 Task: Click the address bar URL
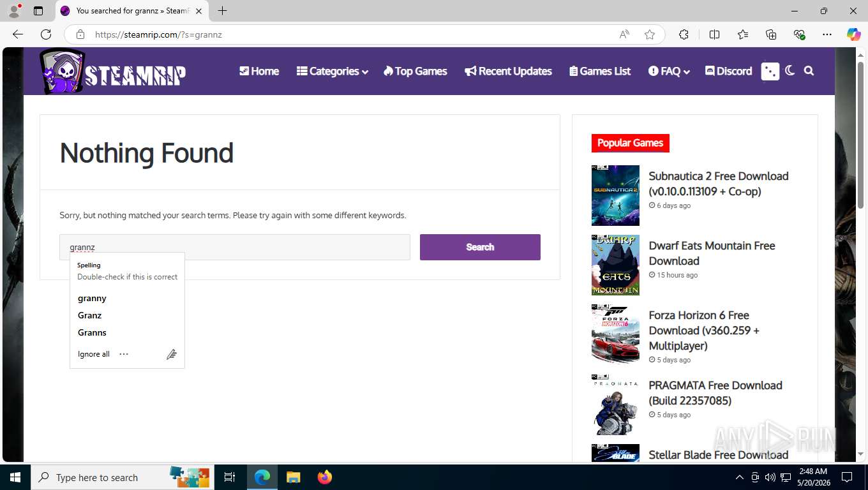[158, 34]
